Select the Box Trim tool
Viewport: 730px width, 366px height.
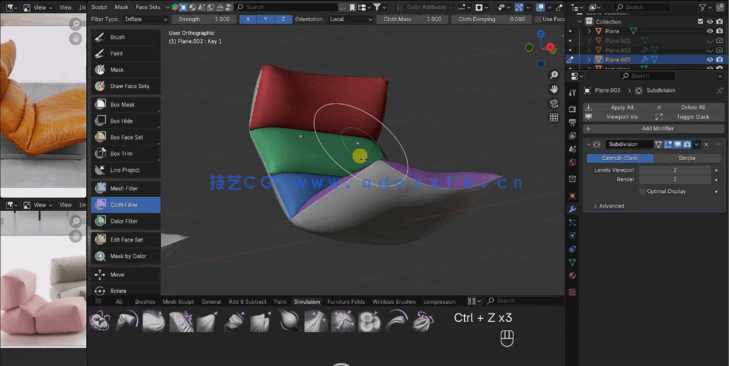coord(126,153)
